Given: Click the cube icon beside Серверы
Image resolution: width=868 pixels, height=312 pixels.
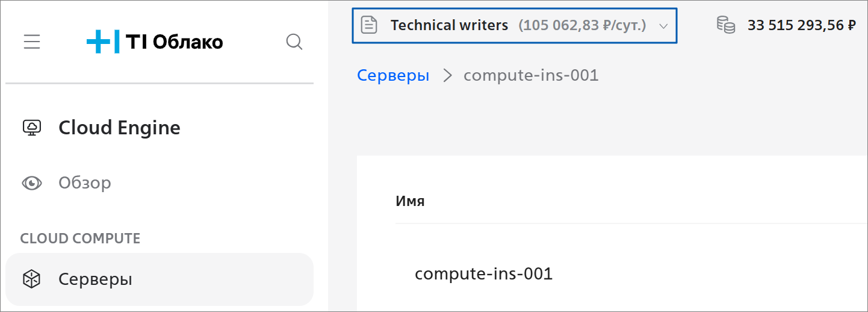Looking at the screenshot, I should tap(31, 279).
